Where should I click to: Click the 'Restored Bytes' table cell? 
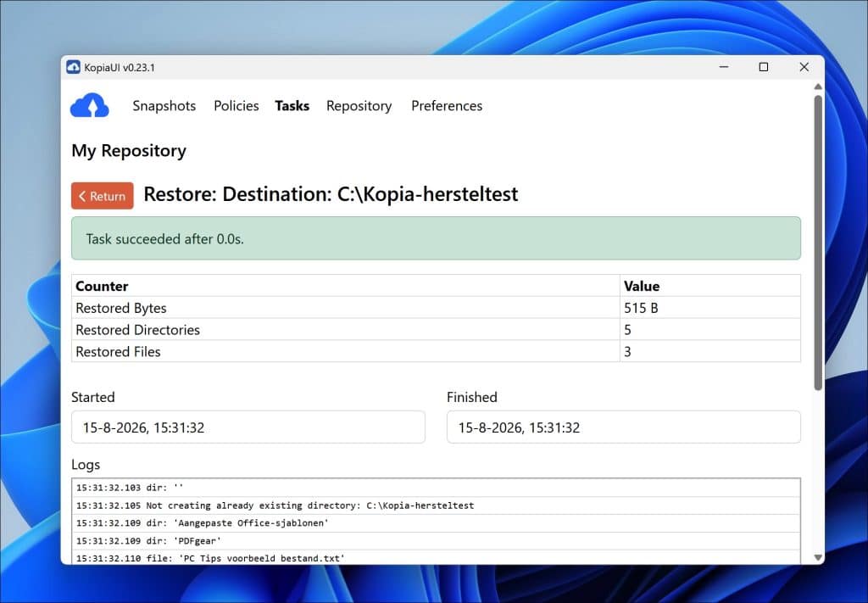pyautogui.click(x=346, y=308)
